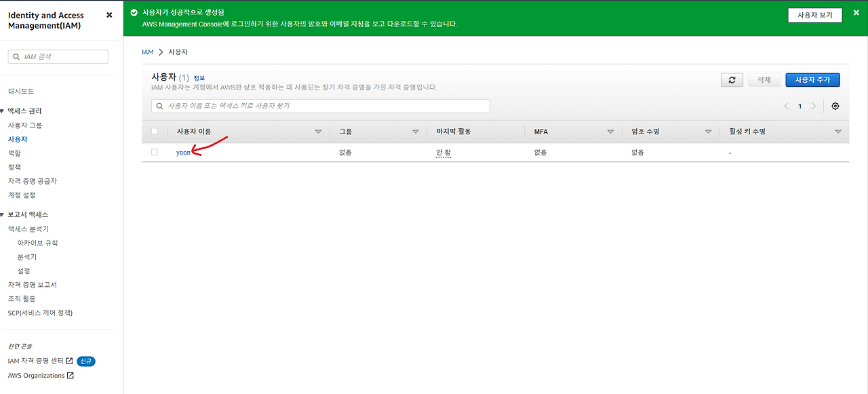Click the 사용자 breadcrumb text
The width and height of the screenshot is (868, 394).
[178, 52]
